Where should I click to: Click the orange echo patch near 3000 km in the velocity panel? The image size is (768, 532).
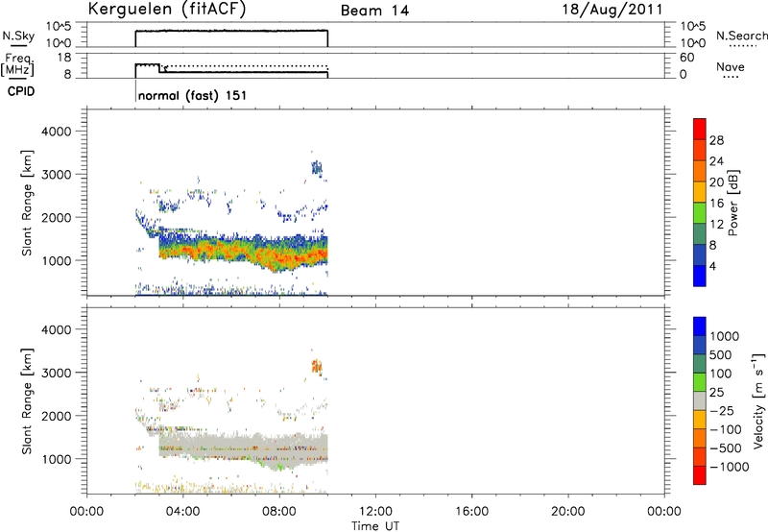pyautogui.click(x=317, y=367)
